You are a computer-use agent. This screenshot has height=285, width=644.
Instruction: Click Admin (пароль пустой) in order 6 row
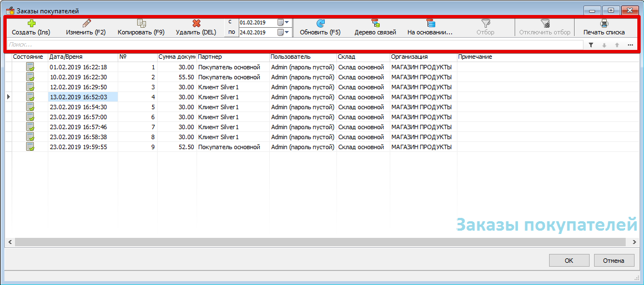pos(303,117)
